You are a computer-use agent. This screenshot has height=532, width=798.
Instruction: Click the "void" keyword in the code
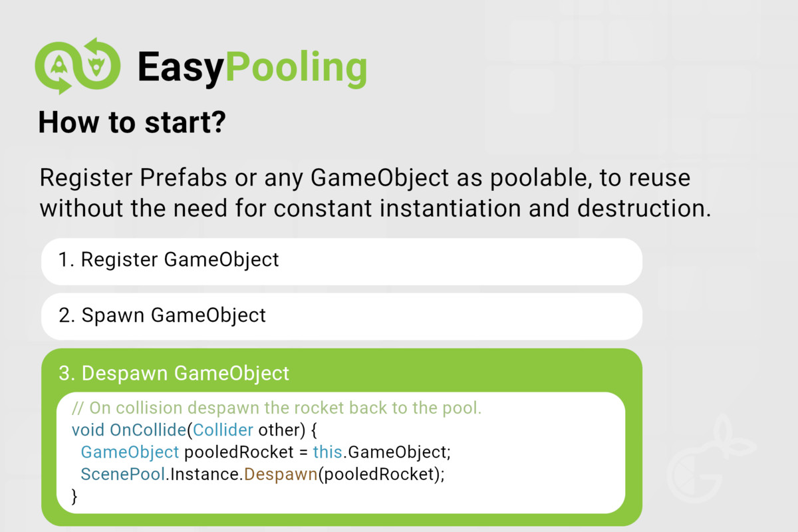88,430
